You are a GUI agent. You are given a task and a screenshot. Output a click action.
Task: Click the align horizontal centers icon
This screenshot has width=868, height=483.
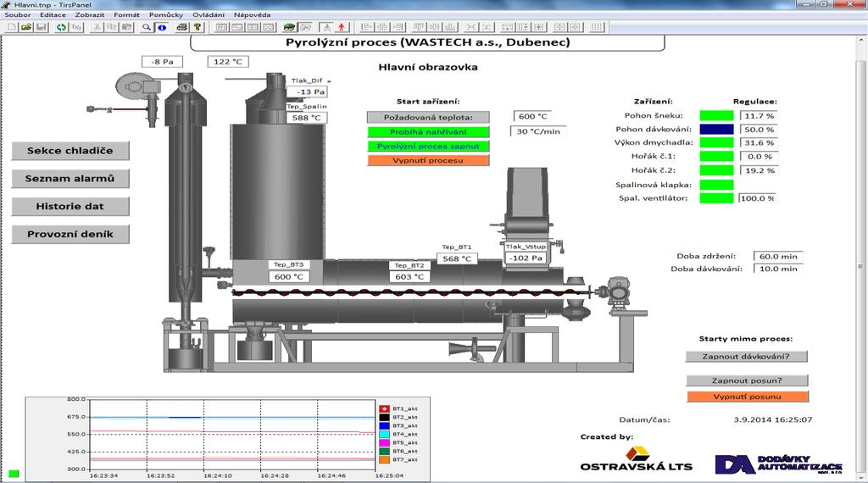(382, 26)
